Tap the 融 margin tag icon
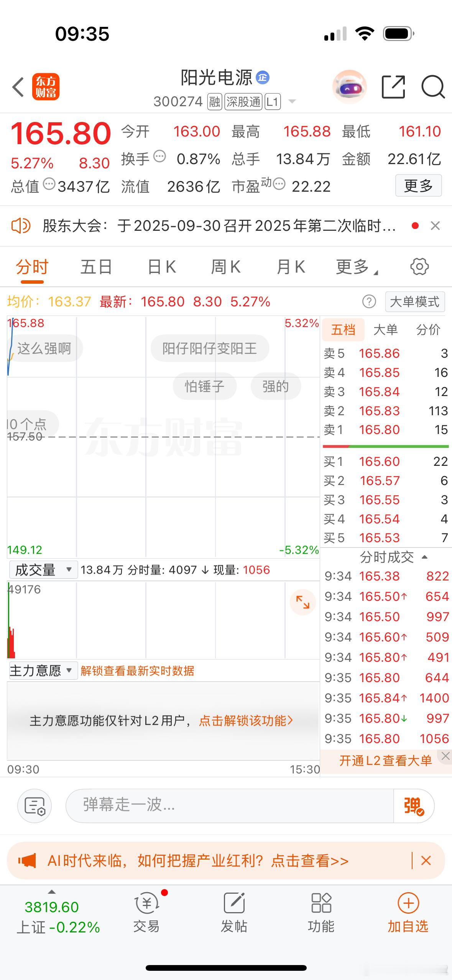 tap(215, 102)
